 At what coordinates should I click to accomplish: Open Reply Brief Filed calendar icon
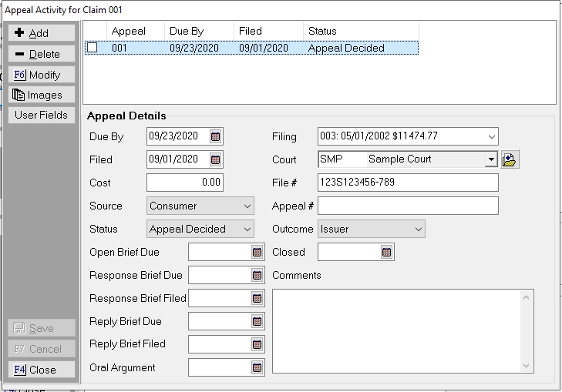(x=257, y=344)
